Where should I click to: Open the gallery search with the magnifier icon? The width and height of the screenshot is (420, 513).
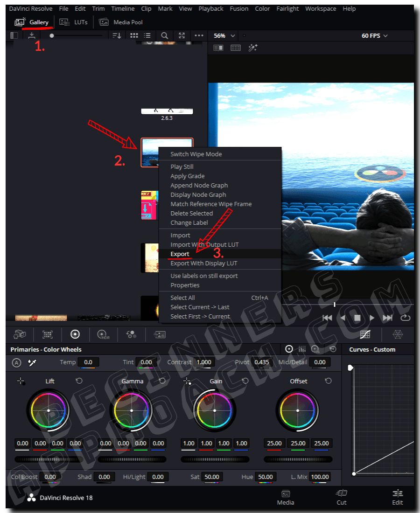point(164,35)
